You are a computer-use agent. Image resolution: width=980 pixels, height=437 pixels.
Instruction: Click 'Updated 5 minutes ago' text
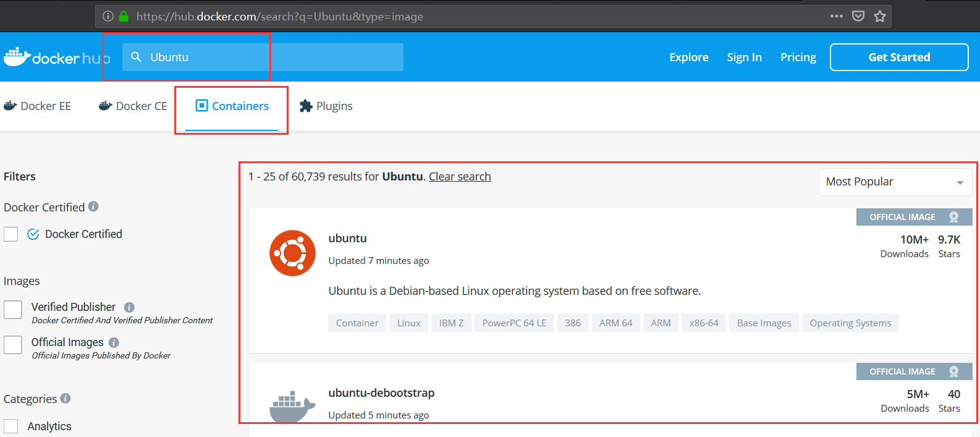coord(379,415)
